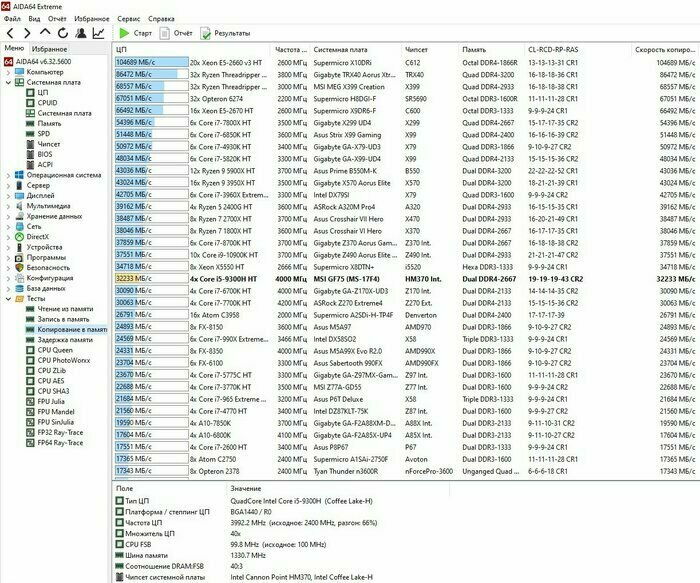Start the benchmark with Старт
This screenshot has width=700, height=583.
(136, 33)
